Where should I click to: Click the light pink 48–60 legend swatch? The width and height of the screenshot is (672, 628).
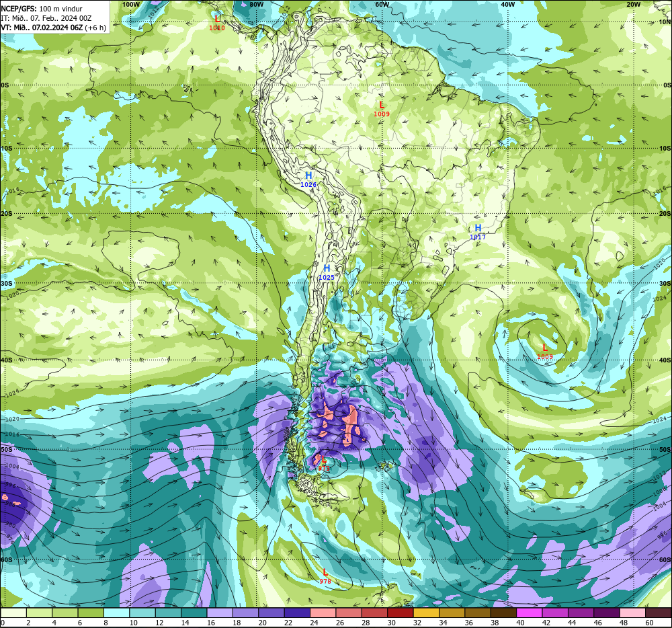pos(632,613)
